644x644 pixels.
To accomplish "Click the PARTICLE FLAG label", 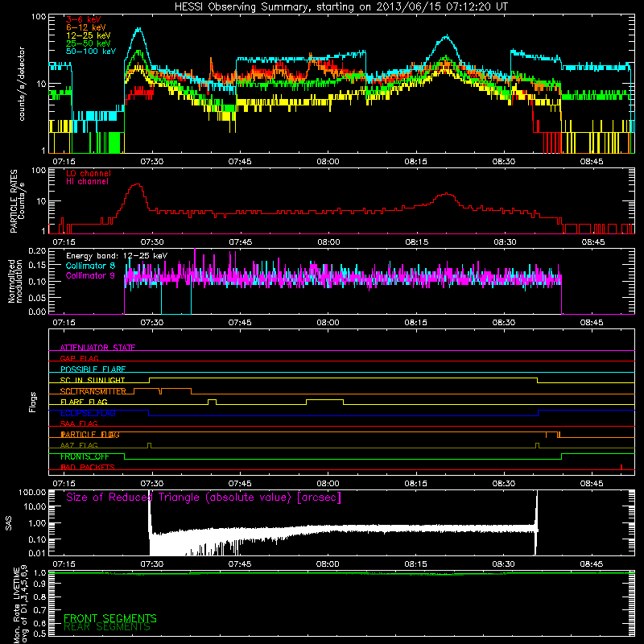I will (x=90, y=435).
